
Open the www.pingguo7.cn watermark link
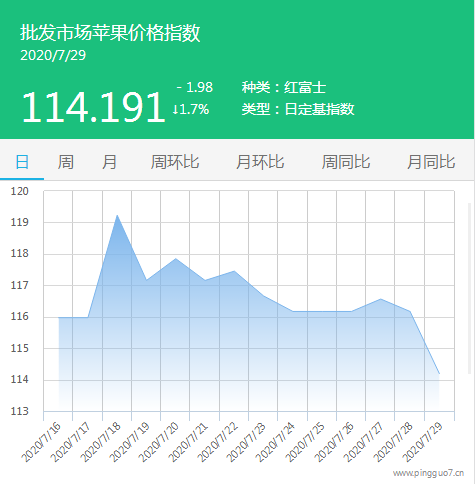click(x=428, y=473)
